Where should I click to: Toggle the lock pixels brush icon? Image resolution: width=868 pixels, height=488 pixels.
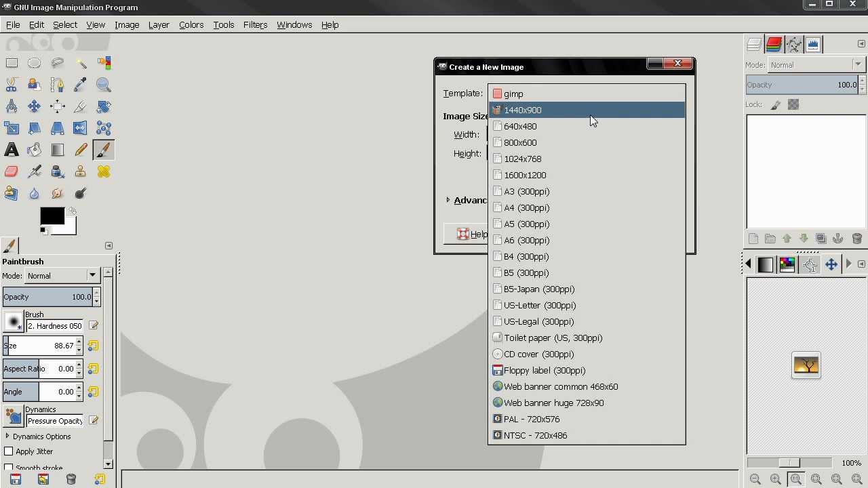coord(776,104)
